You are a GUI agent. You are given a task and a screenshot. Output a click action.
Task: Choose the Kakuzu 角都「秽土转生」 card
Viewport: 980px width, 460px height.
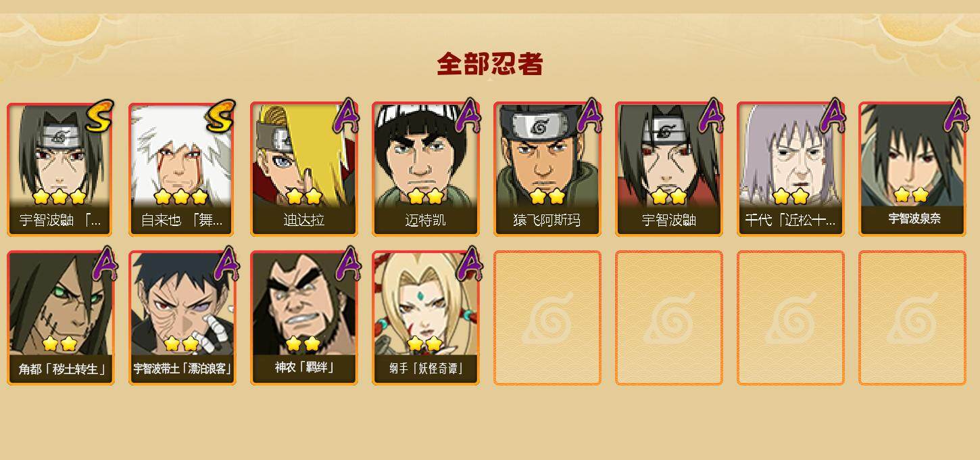coord(60,318)
